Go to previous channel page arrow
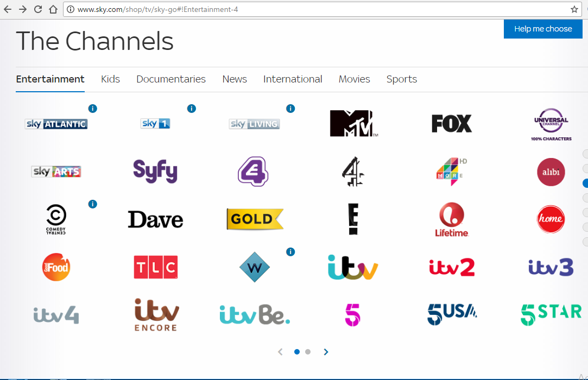The height and width of the screenshot is (380, 588). tap(280, 352)
